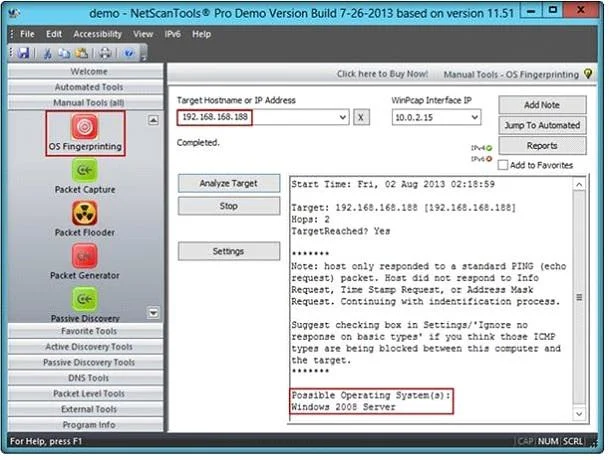Enable the Add to Favorites checkbox

click(x=503, y=165)
